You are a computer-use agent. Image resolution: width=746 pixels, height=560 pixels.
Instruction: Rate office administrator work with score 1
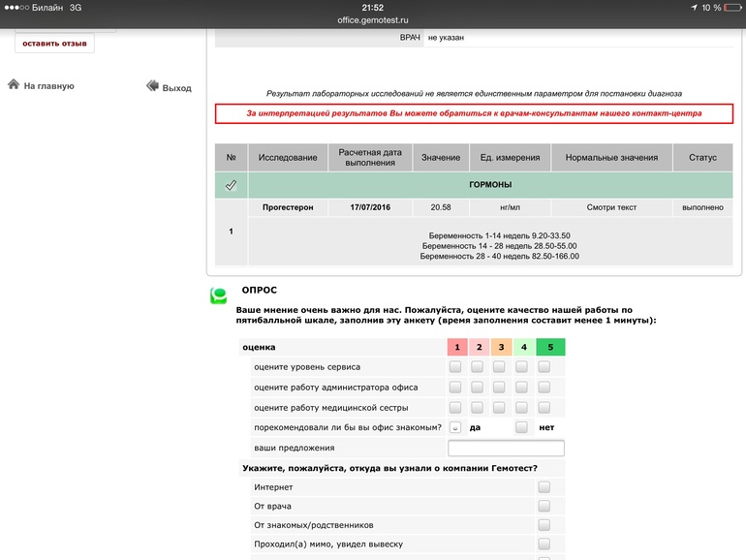[455, 388]
